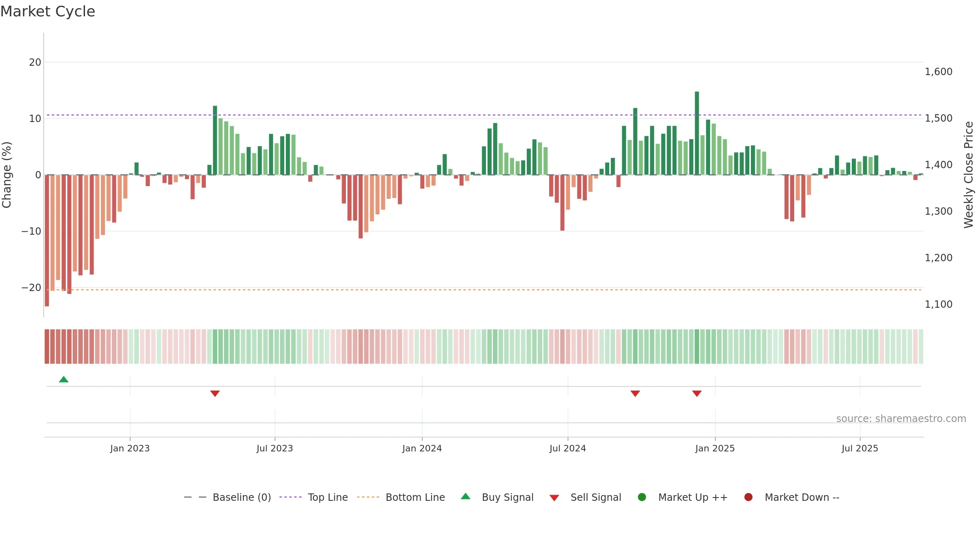The height and width of the screenshot is (551, 980).
Task: Click the Jul 2024 axis label
Action: tap(568, 448)
